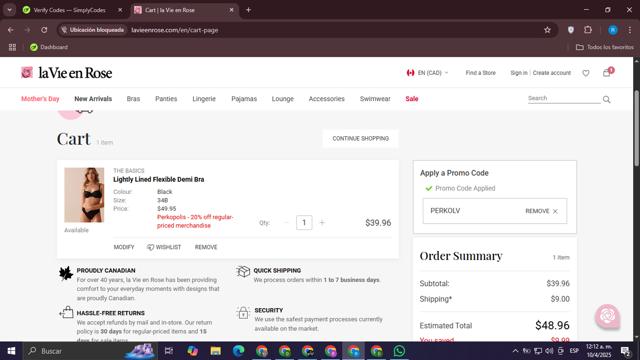Click the la Vie en Rose logo

[67, 73]
